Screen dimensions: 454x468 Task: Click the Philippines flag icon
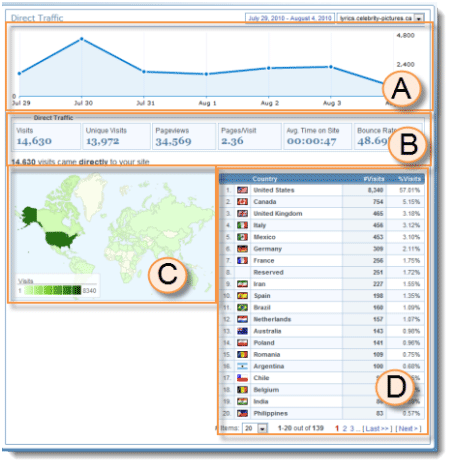242,413
